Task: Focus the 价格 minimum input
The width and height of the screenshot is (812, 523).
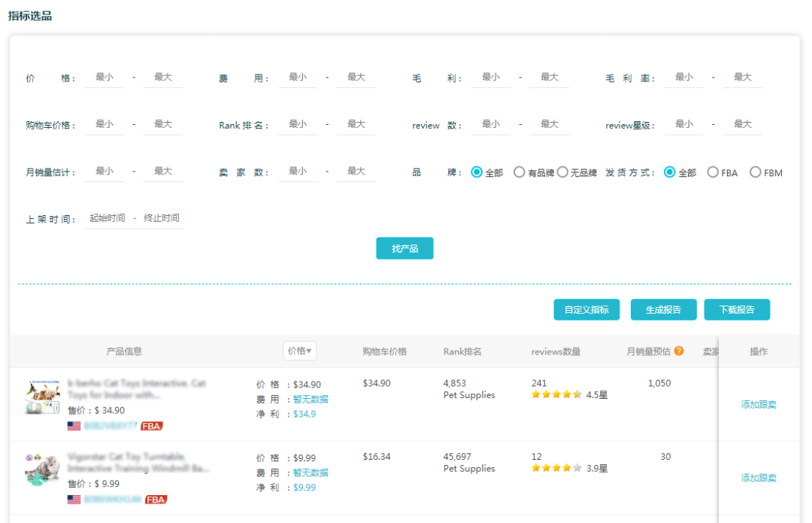Action: tap(104, 78)
